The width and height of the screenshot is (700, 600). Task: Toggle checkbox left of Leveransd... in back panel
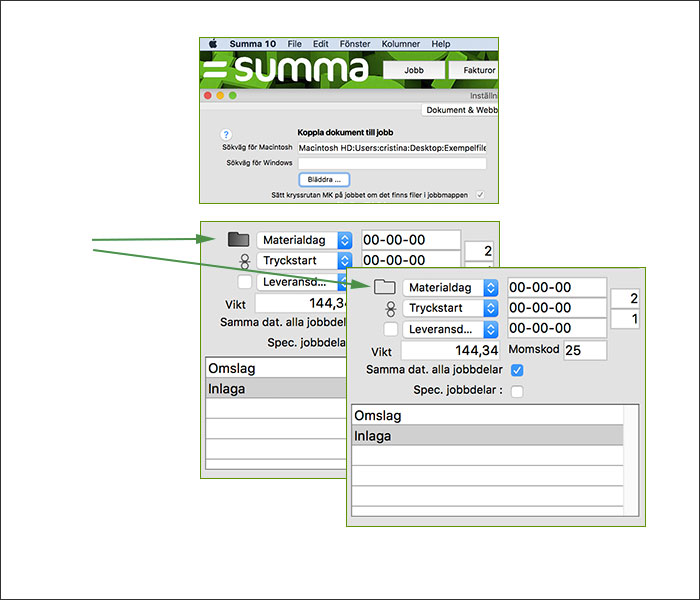245,282
